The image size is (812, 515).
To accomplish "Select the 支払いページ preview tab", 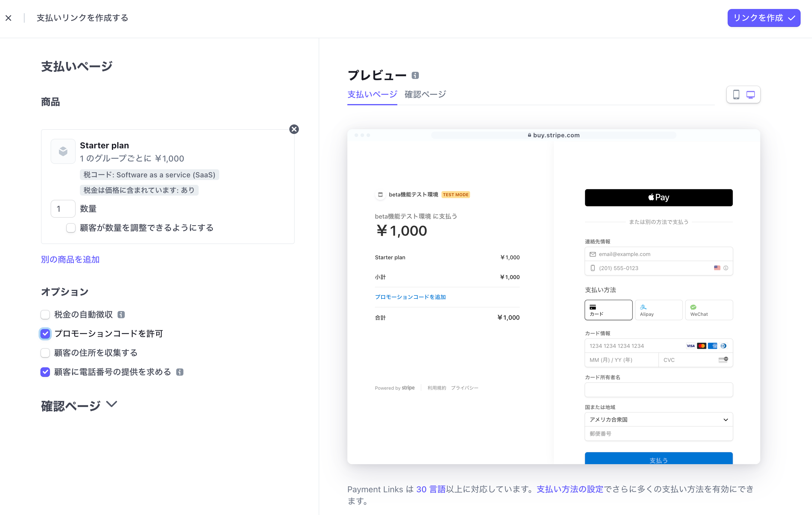I will 372,95.
